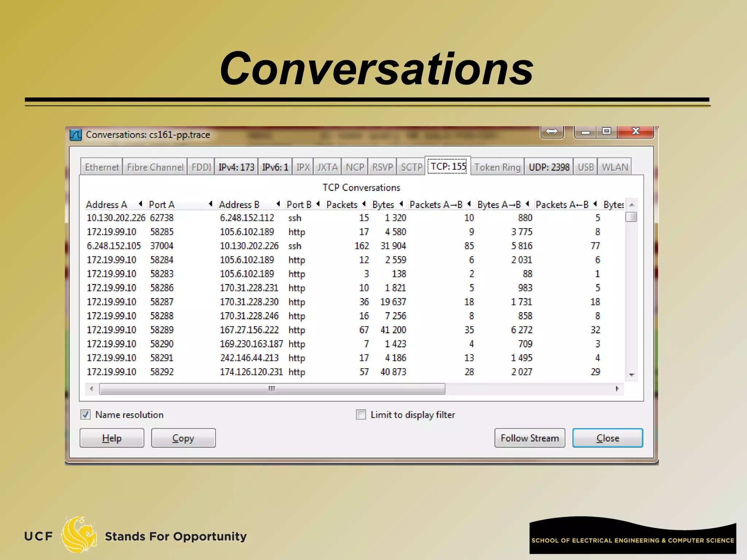Click the 41 200 bytes cell
The image size is (747, 560).
tap(393, 330)
